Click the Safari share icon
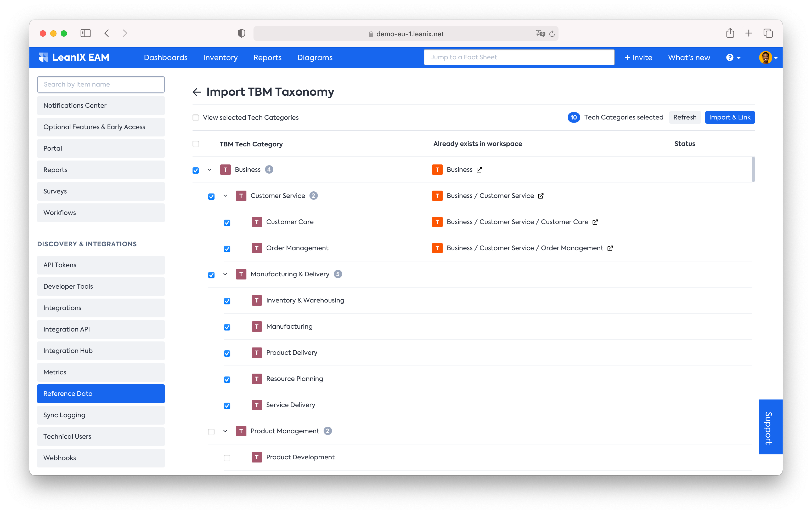This screenshot has height=514, width=812. (x=730, y=33)
